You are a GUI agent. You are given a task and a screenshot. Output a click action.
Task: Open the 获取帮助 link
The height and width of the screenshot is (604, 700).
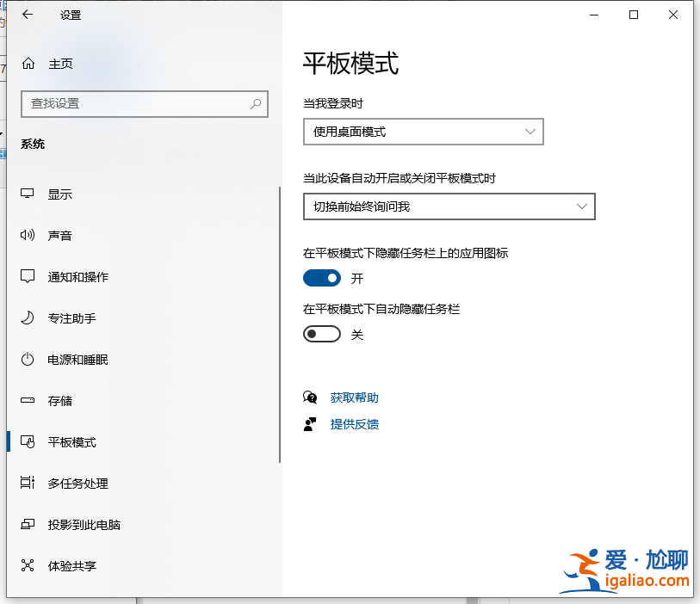click(x=353, y=397)
